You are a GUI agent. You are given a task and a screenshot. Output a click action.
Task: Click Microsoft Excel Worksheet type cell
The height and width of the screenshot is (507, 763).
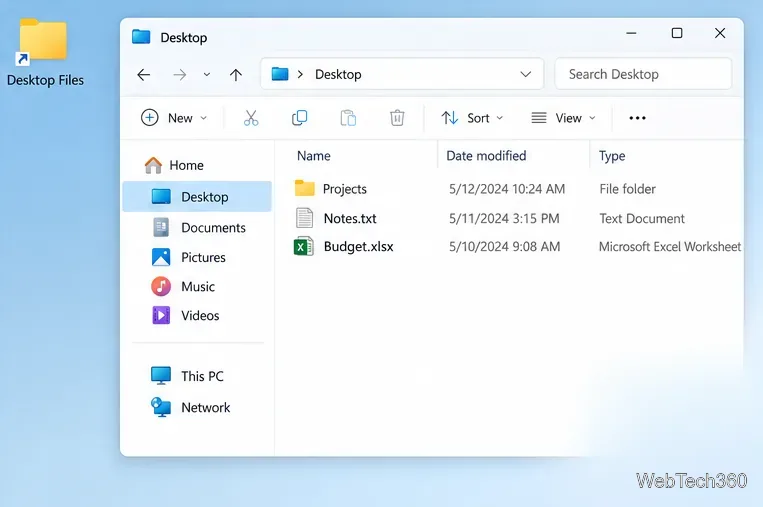tap(670, 247)
